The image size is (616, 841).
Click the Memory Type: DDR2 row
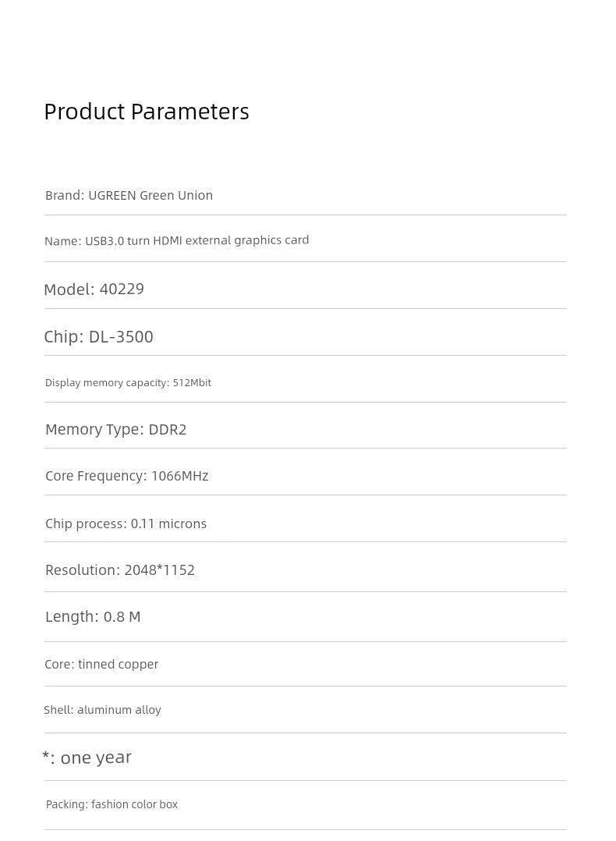tap(115, 429)
